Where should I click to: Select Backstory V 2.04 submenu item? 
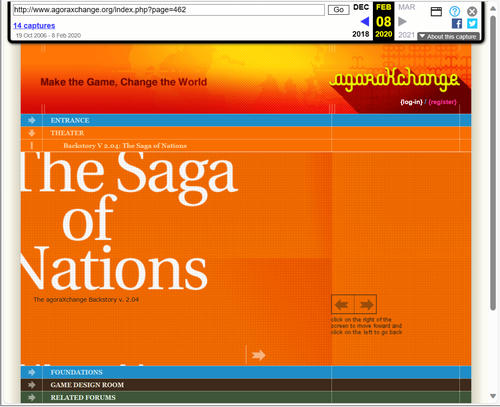[x=125, y=146]
